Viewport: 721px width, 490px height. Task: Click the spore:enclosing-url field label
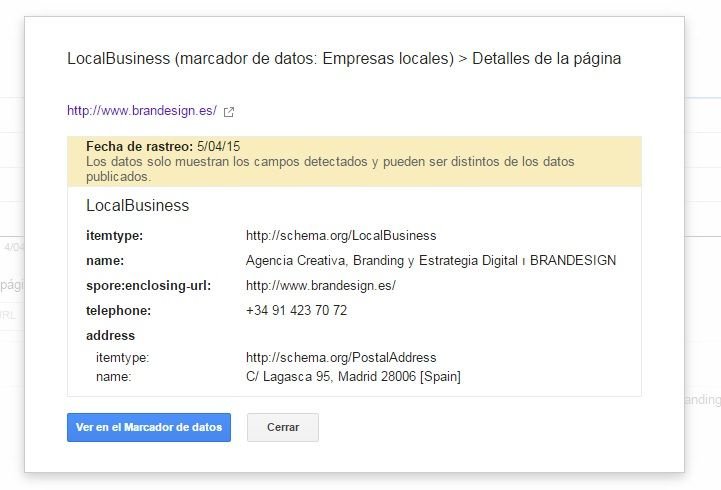tap(148, 286)
